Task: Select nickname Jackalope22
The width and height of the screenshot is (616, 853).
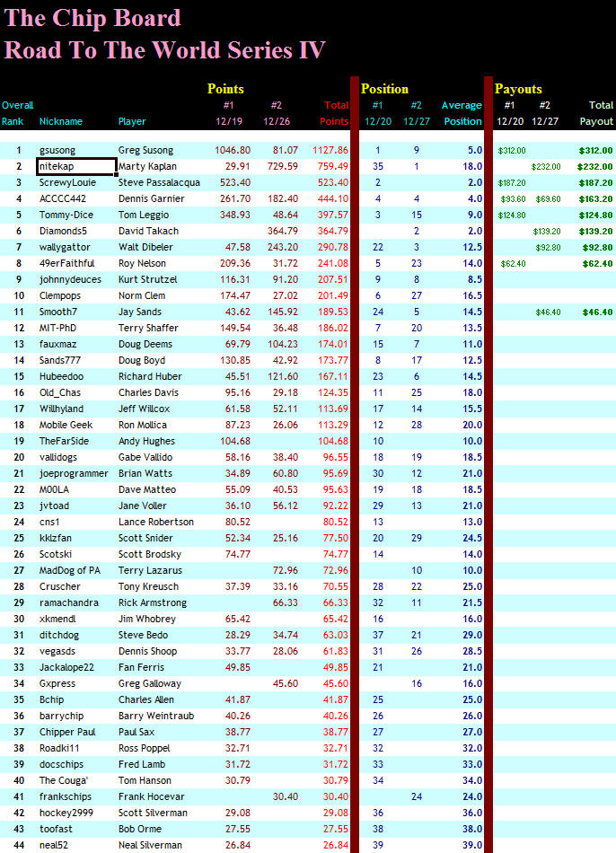Action: [66, 667]
